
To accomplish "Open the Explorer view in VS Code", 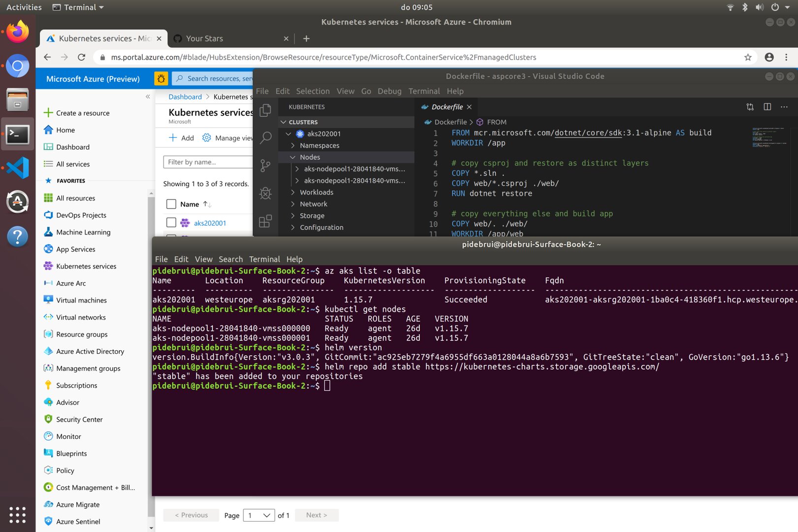I will pos(266,110).
